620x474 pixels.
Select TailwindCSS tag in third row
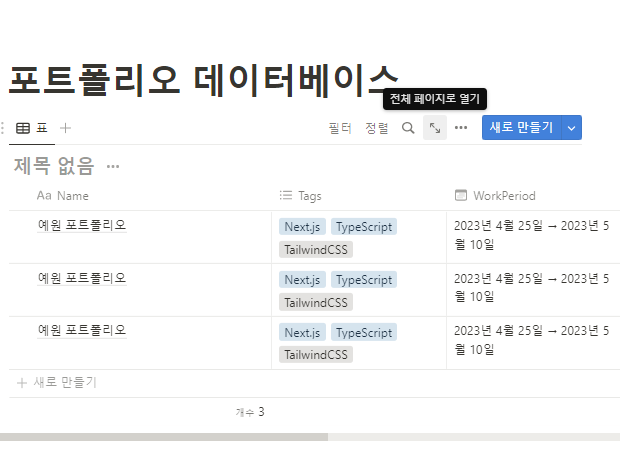pyautogui.click(x=316, y=355)
